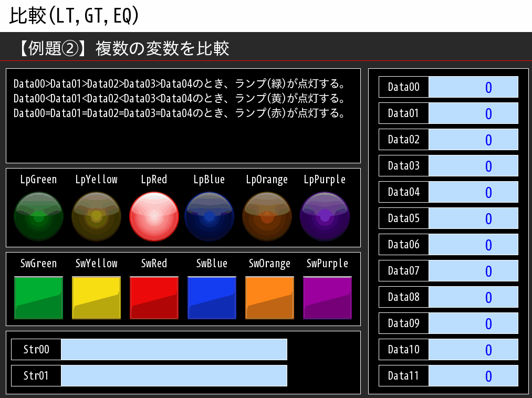532x398 pixels.
Task: Click the ランプ(緑)が点灯する description line
Action: (x=179, y=83)
